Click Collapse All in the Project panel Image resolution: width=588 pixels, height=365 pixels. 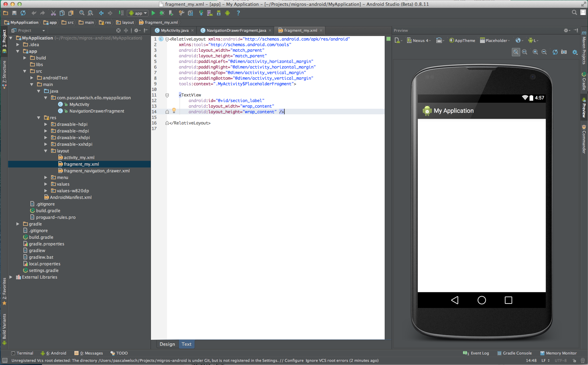[126, 30]
